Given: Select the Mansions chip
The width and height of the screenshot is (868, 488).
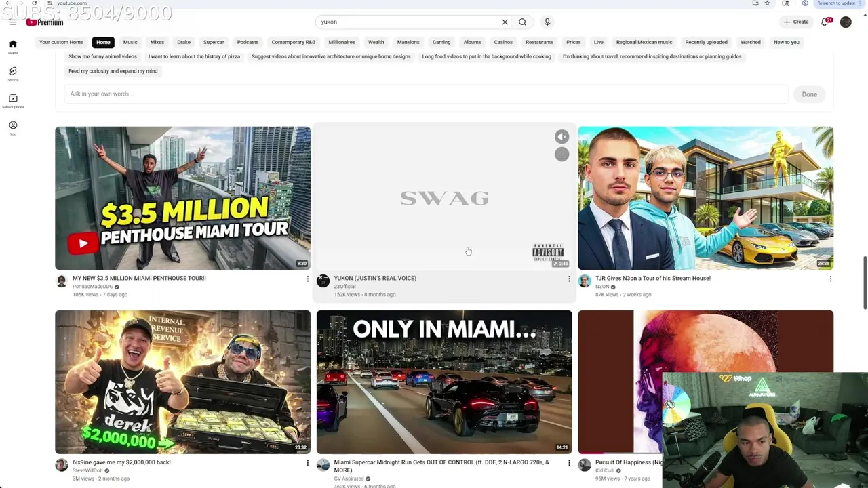Looking at the screenshot, I should 408,42.
